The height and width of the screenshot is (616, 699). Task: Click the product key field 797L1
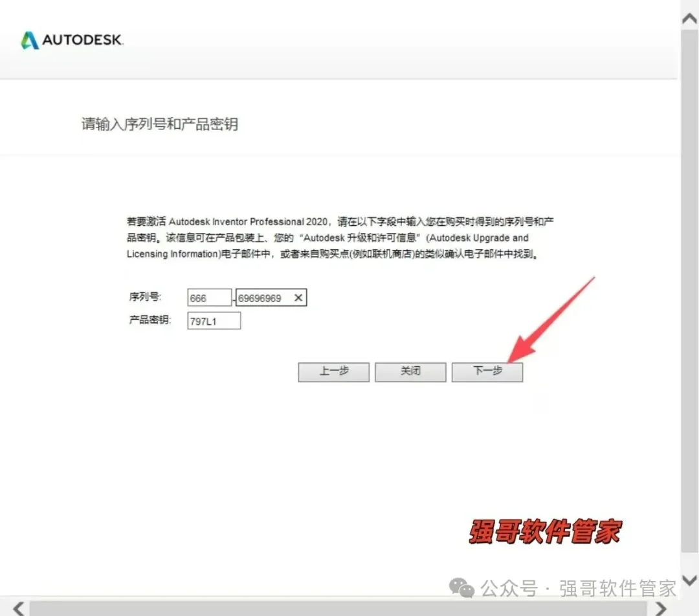(214, 321)
